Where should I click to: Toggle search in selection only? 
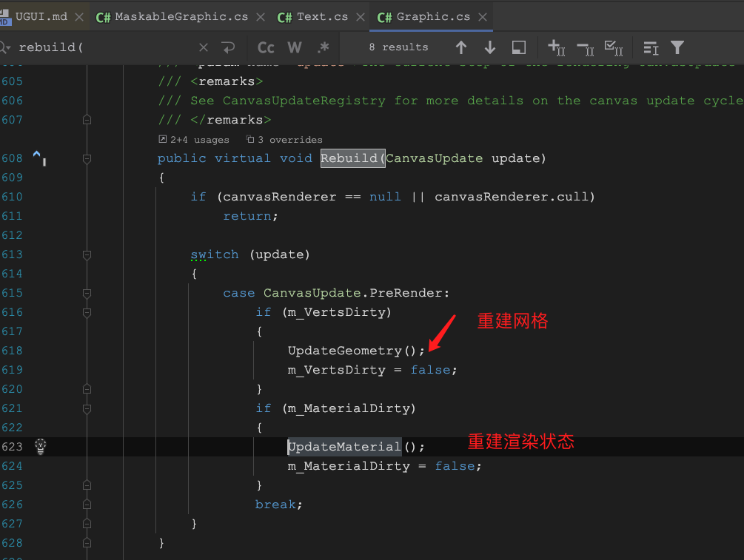coord(518,47)
